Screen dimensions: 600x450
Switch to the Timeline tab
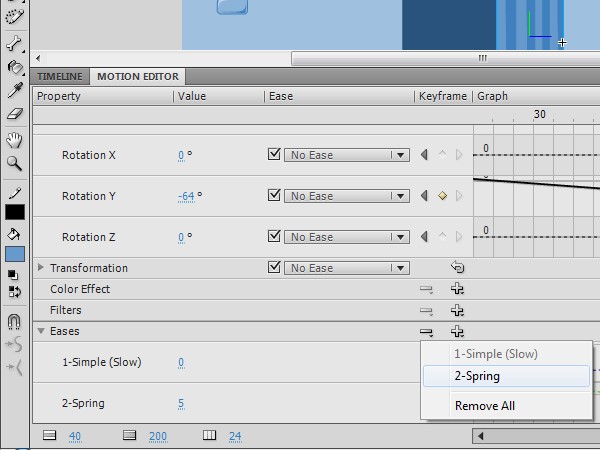tap(59, 76)
